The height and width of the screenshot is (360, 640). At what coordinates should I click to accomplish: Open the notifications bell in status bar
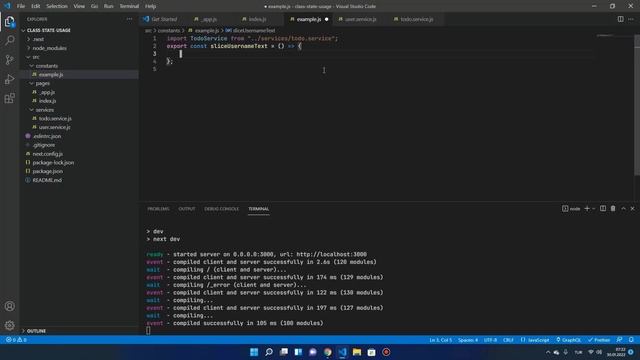[x=631, y=340]
